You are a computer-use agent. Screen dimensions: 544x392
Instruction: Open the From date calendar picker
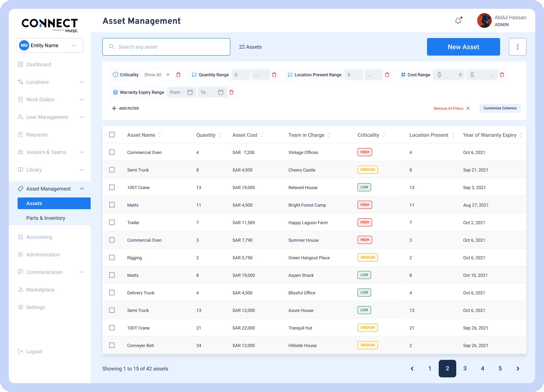pos(190,93)
